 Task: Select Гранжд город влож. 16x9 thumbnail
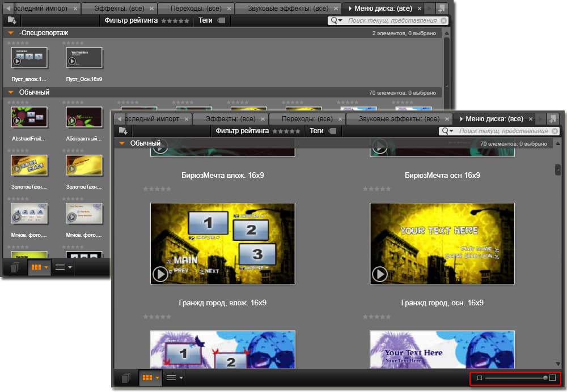[x=222, y=244]
